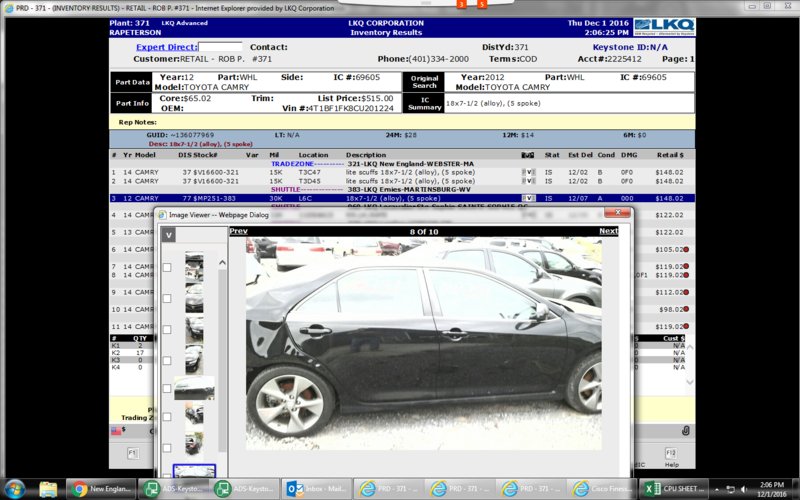
Task: Click the V button in Image Viewer
Action: click(168, 235)
